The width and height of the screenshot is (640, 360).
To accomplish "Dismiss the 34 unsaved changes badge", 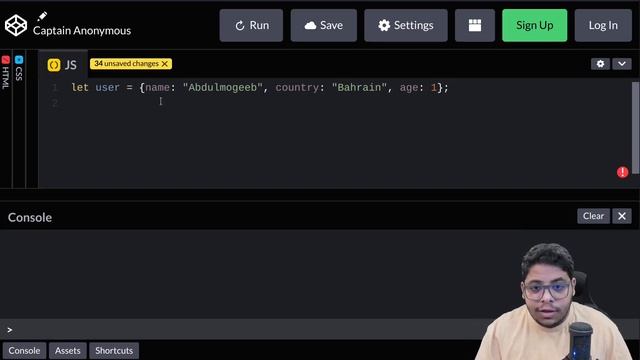I will coord(164,64).
